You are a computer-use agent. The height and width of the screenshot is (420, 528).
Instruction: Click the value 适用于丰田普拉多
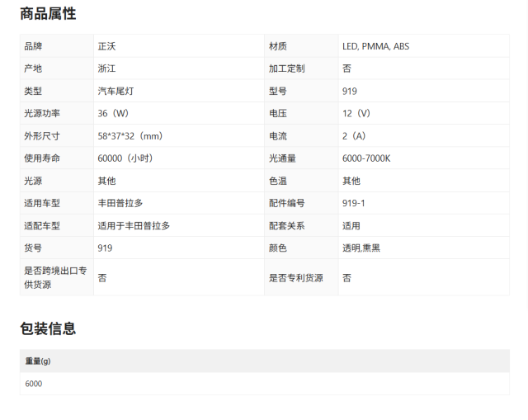134,225
